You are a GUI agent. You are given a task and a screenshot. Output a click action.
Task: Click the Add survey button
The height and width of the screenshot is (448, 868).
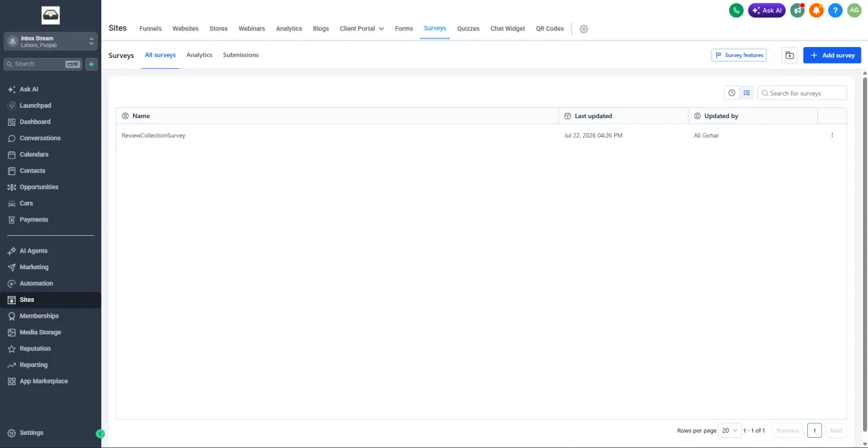pos(832,55)
